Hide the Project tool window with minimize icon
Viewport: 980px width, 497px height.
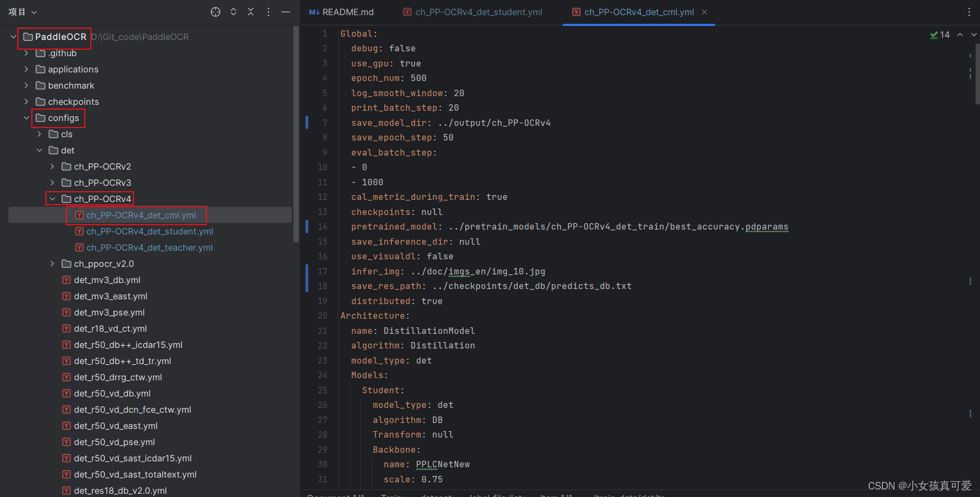click(x=286, y=12)
